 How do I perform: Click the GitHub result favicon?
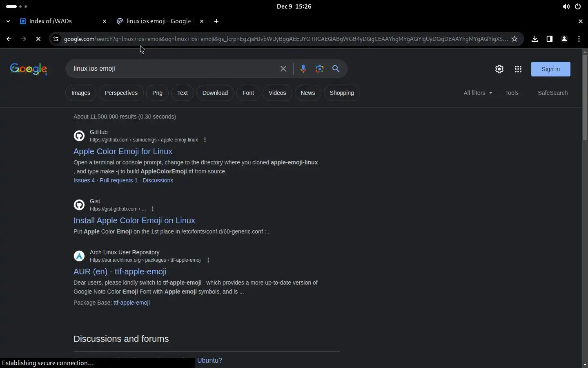point(79,136)
